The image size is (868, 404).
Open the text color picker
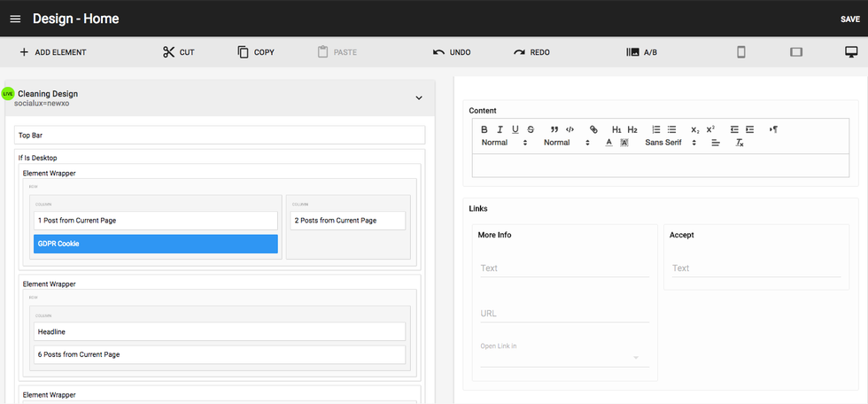pos(609,143)
